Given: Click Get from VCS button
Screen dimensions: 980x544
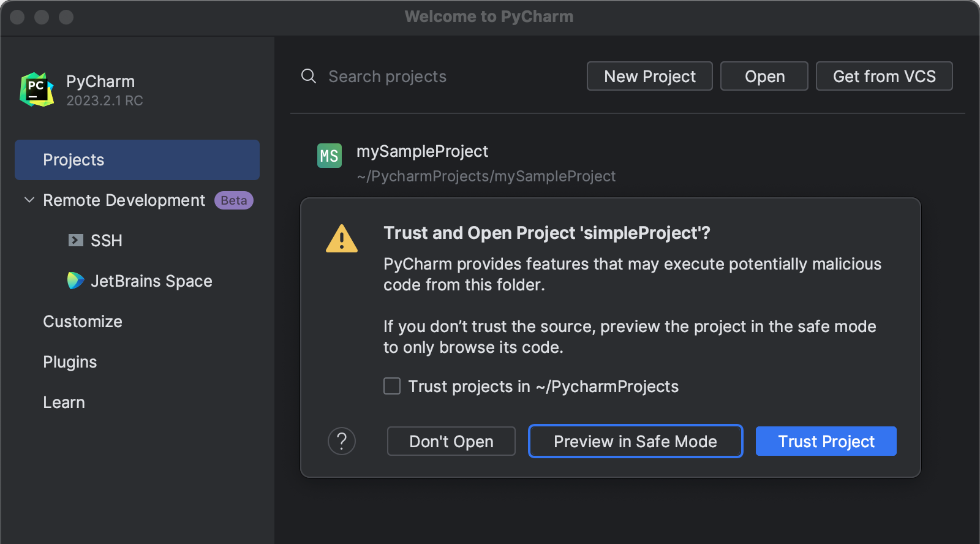Looking at the screenshot, I should (x=884, y=76).
